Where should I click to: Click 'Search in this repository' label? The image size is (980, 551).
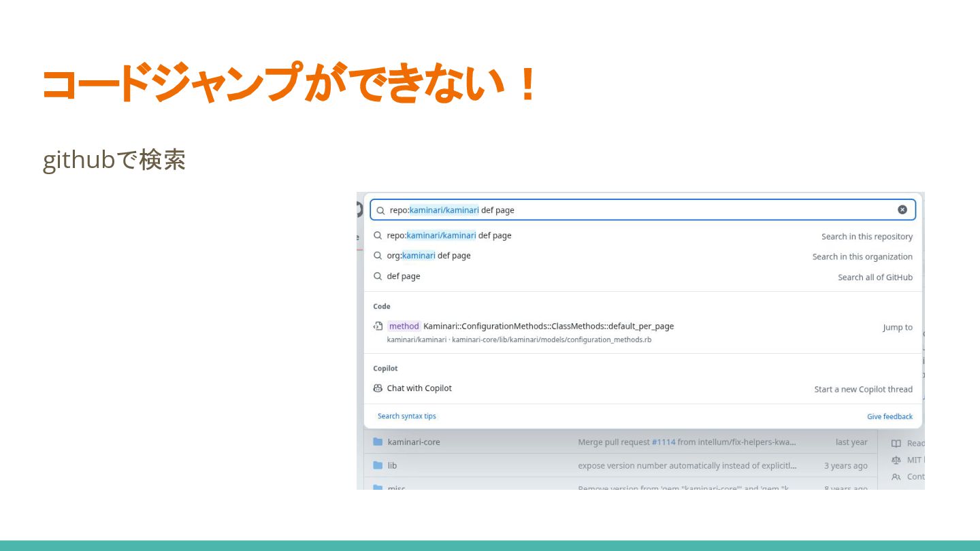(866, 237)
